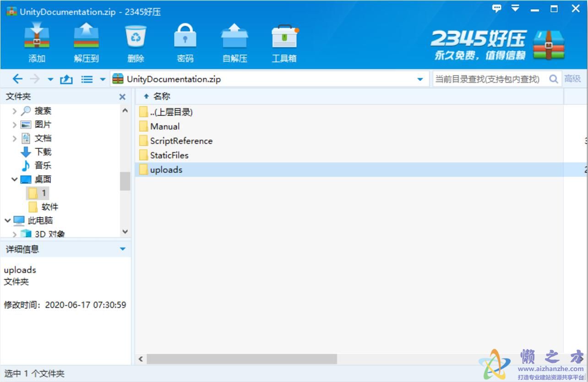Select 3D 对象 in the folder tree
588x382 pixels.
(x=50, y=234)
